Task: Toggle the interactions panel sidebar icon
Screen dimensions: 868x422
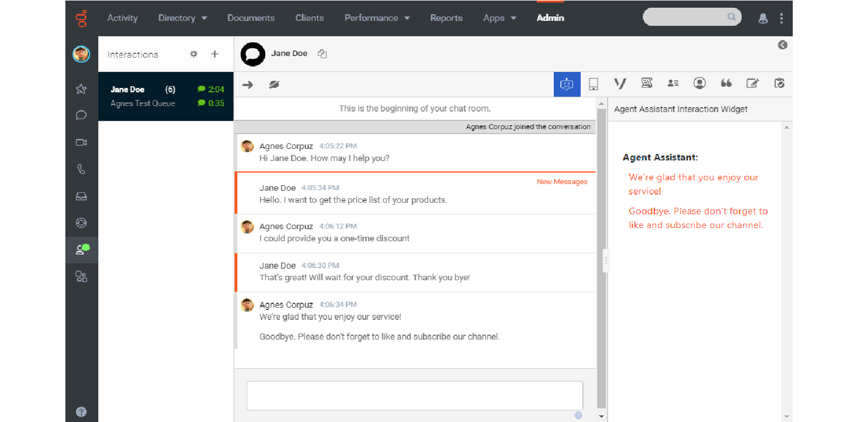Action: [82, 249]
